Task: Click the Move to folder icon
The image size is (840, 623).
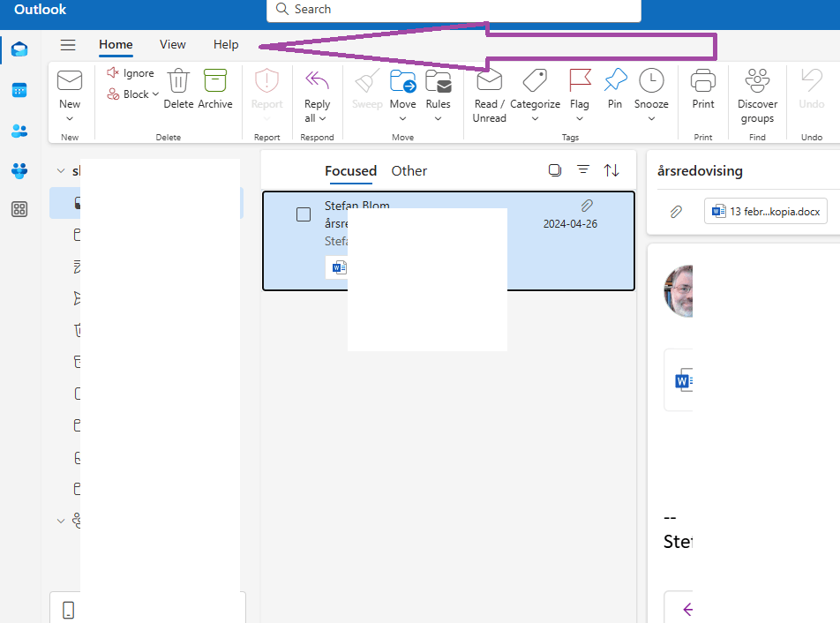Action: tap(403, 81)
